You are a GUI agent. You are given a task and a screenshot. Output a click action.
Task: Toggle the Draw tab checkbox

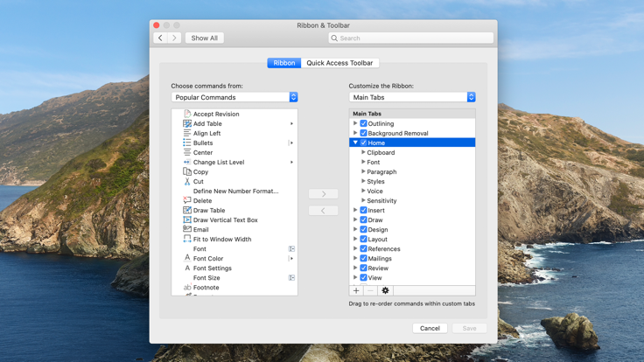click(363, 219)
